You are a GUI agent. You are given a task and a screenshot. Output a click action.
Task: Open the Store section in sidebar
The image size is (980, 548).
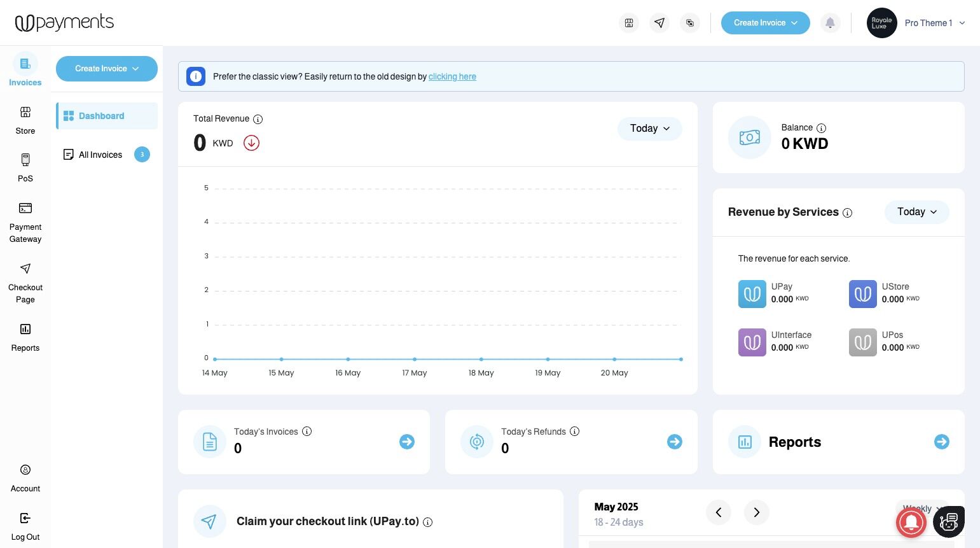[x=25, y=120]
